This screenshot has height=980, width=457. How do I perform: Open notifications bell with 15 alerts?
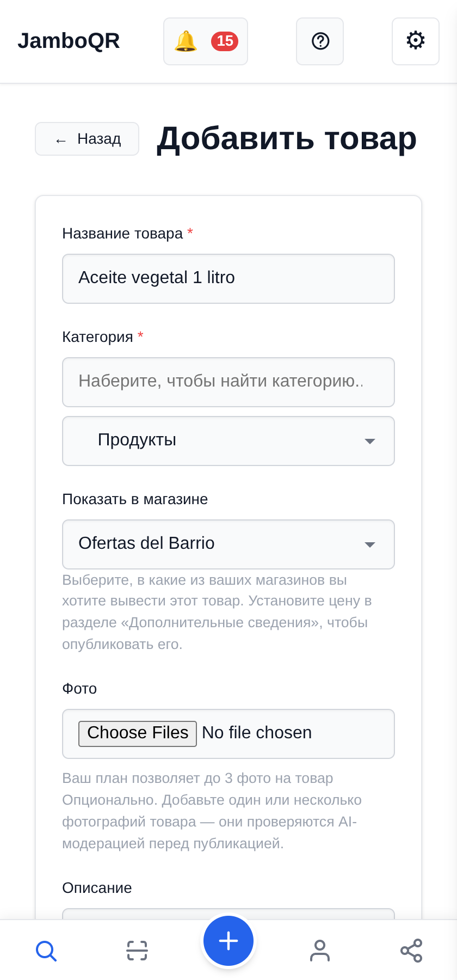pyautogui.click(x=206, y=41)
